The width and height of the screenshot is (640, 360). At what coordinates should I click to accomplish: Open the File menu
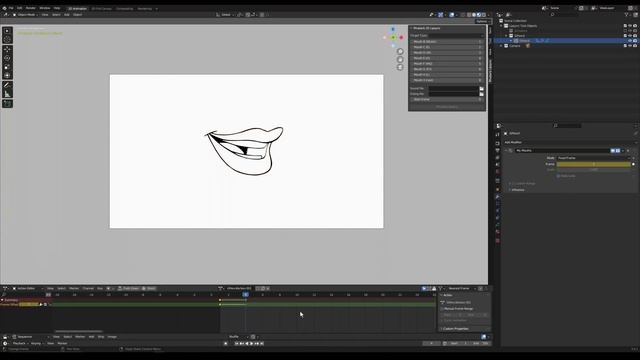click(x=11, y=8)
